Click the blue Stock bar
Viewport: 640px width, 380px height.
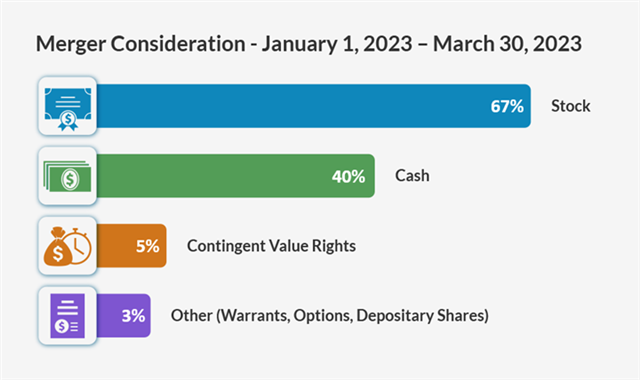point(313,106)
